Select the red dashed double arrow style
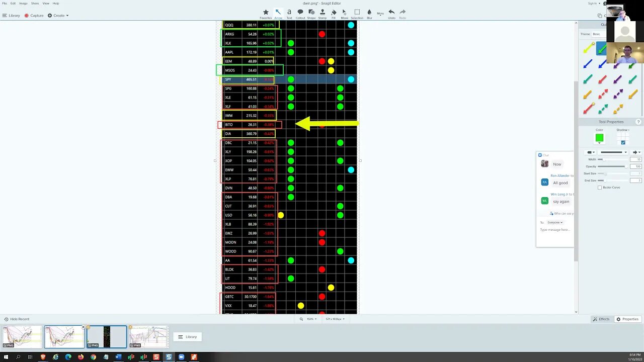This screenshot has height=362, width=644. click(603, 94)
